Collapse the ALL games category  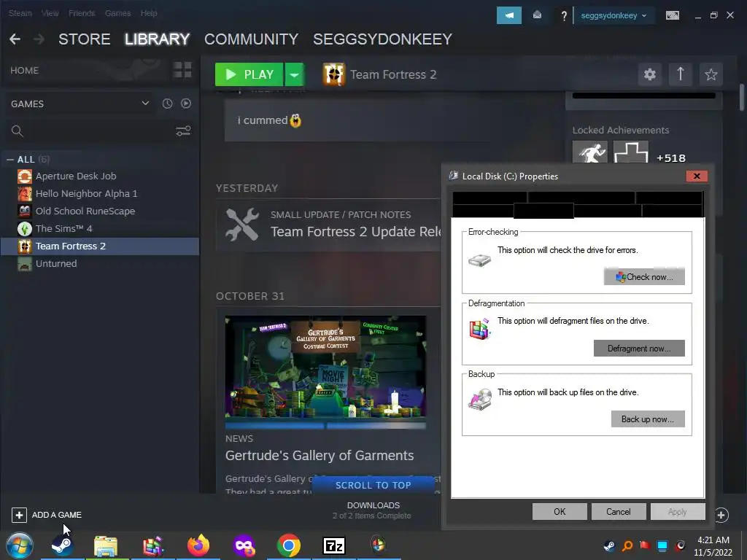pyautogui.click(x=10, y=160)
